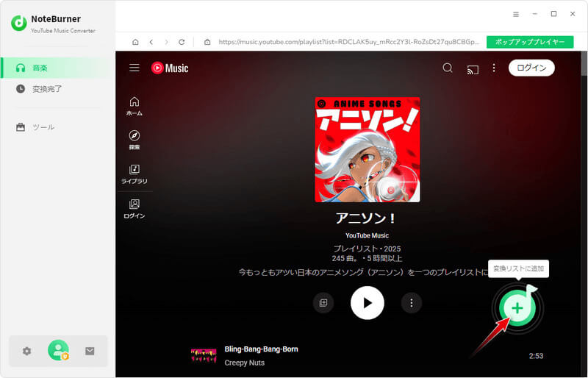
Task: Open YouTube Music top-right more options
Action: pyautogui.click(x=494, y=68)
